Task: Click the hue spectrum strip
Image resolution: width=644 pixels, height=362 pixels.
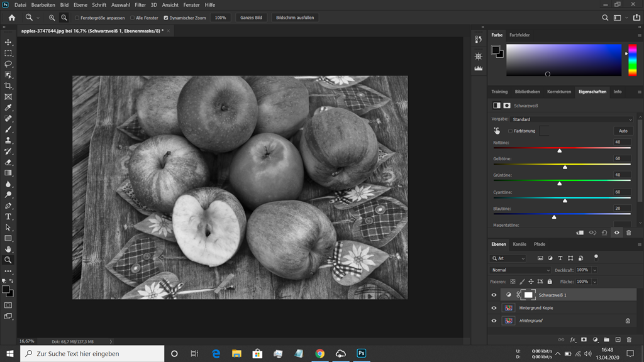Action: pyautogui.click(x=633, y=60)
